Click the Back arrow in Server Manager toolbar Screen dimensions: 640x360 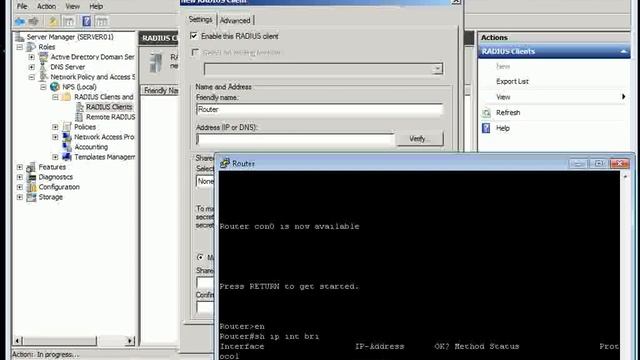pos(20,21)
